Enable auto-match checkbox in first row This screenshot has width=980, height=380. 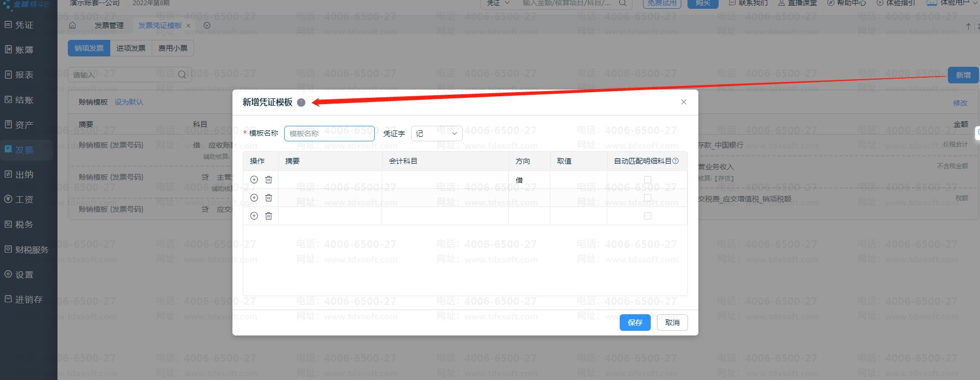647,180
